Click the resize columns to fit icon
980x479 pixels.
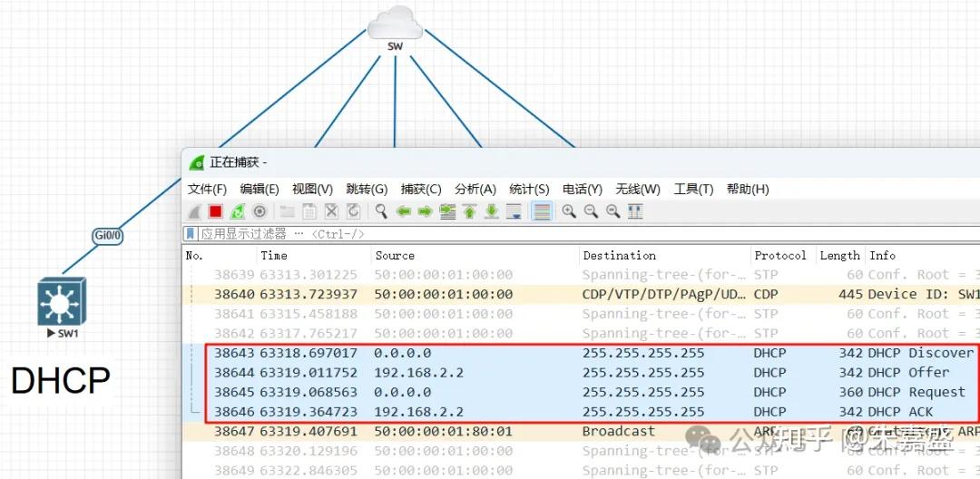click(x=635, y=211)
